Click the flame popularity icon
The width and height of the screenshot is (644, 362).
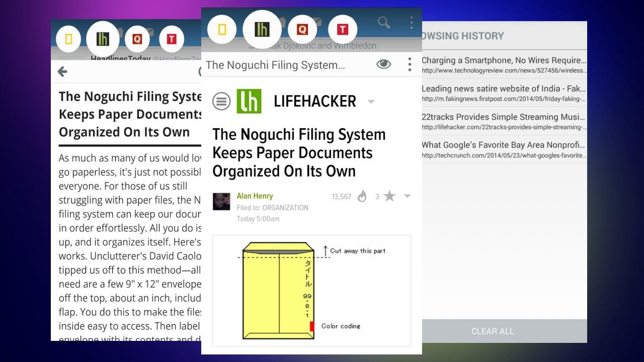pos(362,197)
